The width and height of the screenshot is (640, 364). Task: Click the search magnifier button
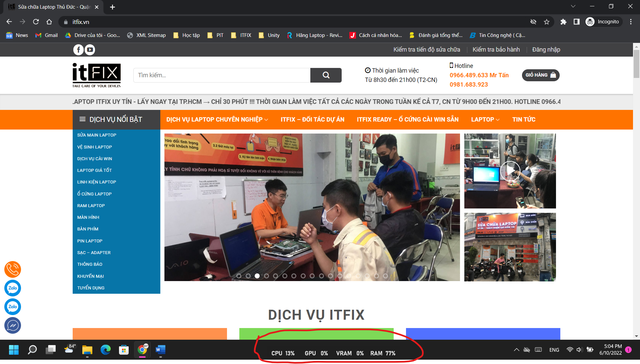click(x=326, y=75)
